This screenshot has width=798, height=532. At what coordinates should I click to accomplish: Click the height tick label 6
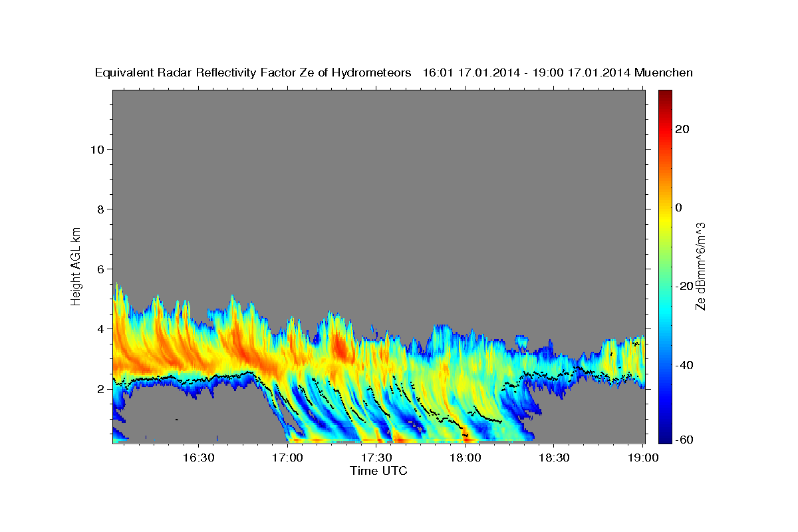click(x=100, y=269)
